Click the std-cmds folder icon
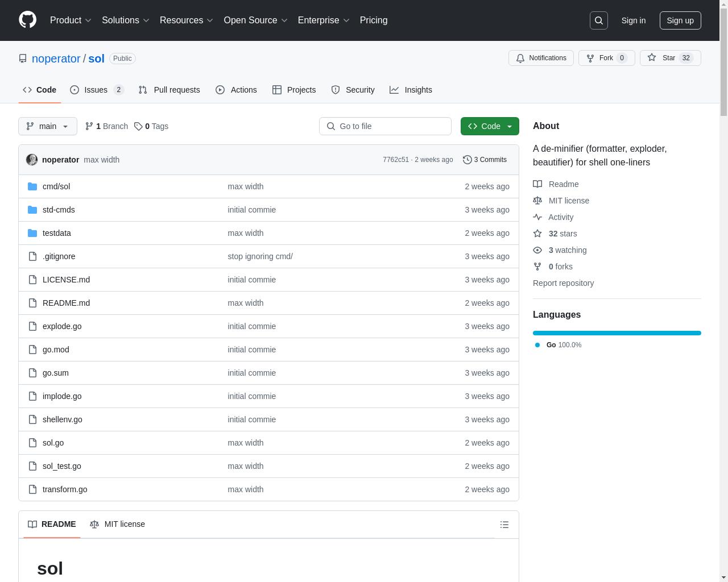The image size is (728, 582). [32, 210]
